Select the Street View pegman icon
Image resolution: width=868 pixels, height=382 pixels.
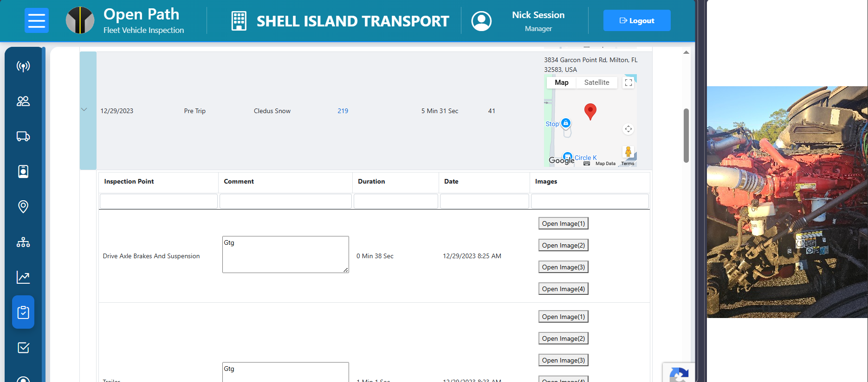pos(628,152)
